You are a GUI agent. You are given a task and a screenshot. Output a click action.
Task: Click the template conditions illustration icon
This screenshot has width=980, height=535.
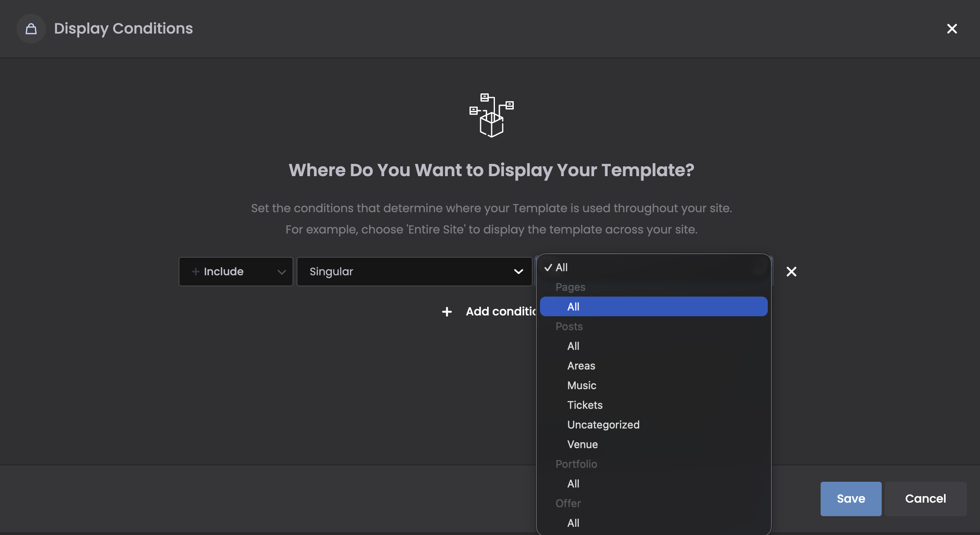click(491, 116)
